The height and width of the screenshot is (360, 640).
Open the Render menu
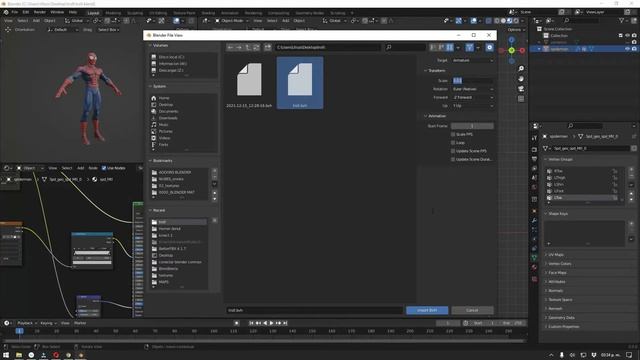pyautogui.click(x=40, y=12)
